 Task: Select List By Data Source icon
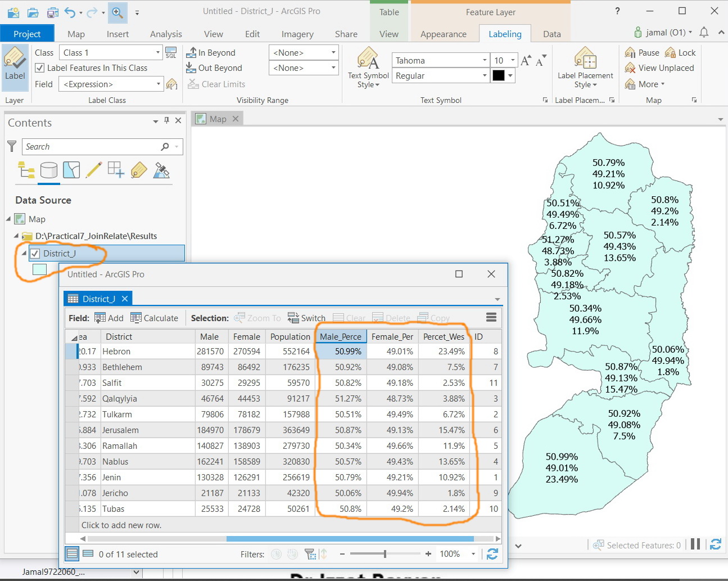49,170
